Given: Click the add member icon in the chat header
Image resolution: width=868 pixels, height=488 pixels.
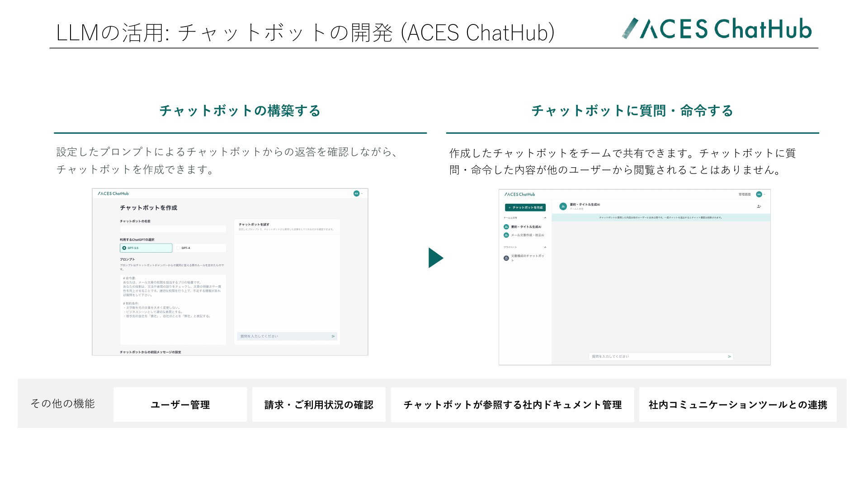Looking at the screenshot, I should pyautogui.click(x=759, y=206).
